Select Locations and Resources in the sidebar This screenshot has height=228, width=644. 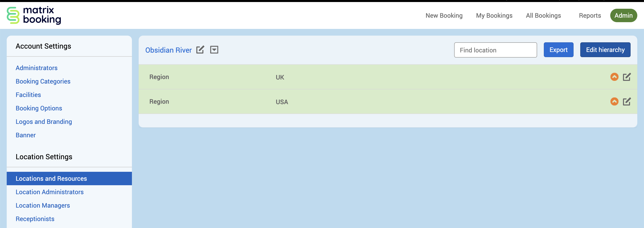click(51, 179)
